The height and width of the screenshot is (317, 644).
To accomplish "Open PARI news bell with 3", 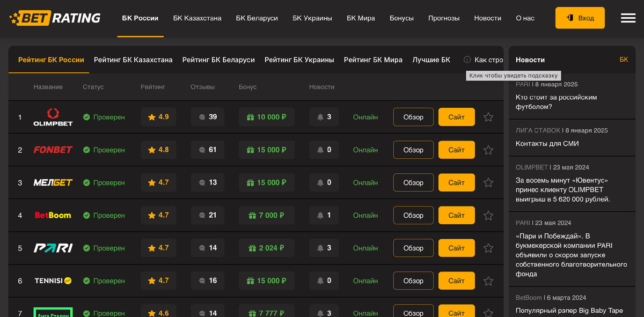I will (324, 248).
